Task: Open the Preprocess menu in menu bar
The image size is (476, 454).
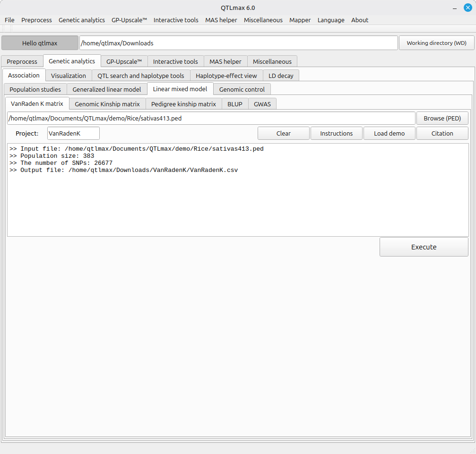Action: (36, 20)
